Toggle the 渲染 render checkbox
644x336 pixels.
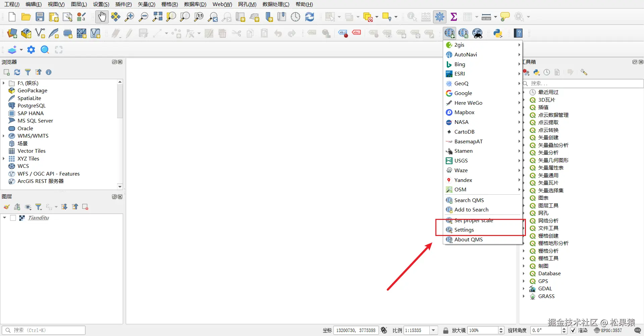click(573, 330)
